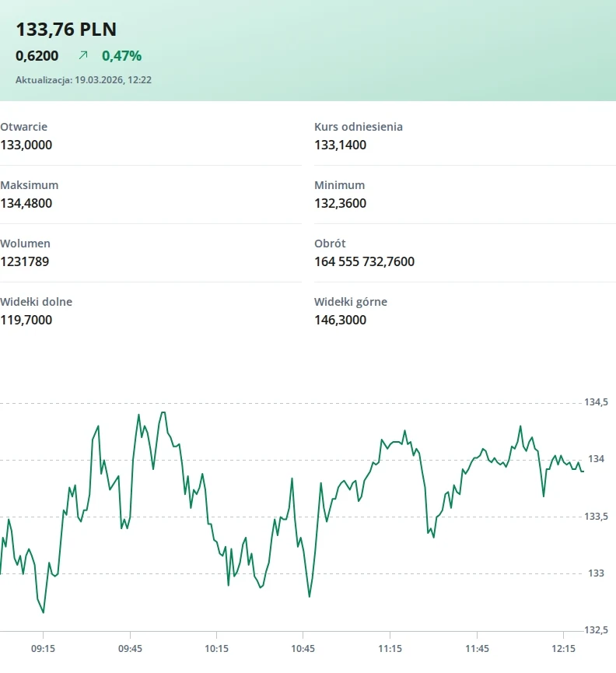Image resolution: width=616 pixels, height=673 pixels.
Task: Click the 09:15 time axis label
Action: (43, 649)
